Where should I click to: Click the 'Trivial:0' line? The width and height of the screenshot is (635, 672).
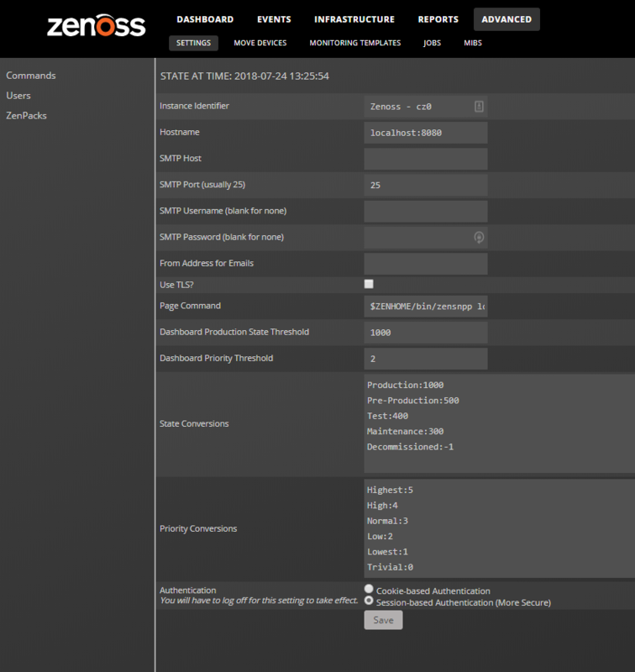390,567
